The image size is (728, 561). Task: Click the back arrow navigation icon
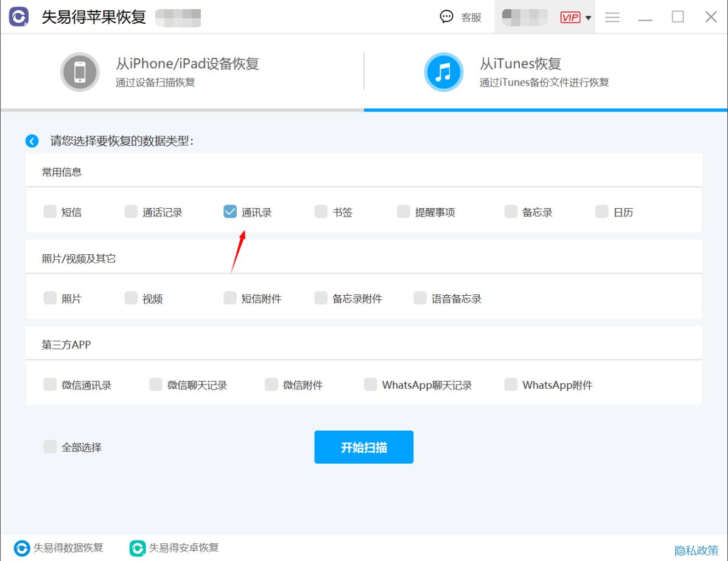[32, 141]
